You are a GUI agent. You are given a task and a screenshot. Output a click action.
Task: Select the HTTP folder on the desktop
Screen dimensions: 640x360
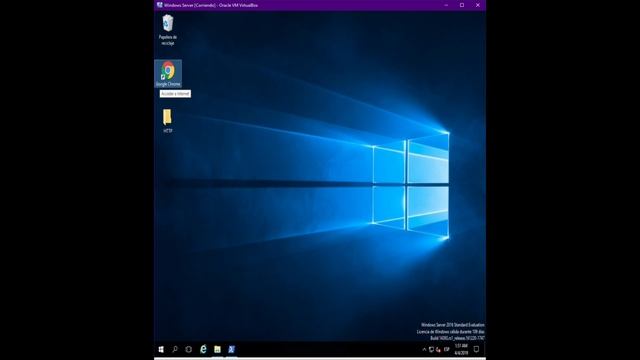click(x=167, y=120)
